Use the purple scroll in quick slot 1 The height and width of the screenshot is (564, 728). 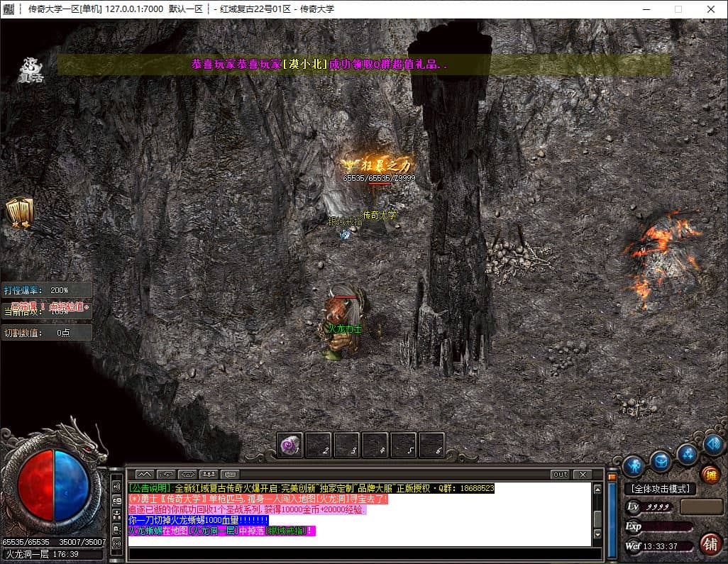point(290,446)
